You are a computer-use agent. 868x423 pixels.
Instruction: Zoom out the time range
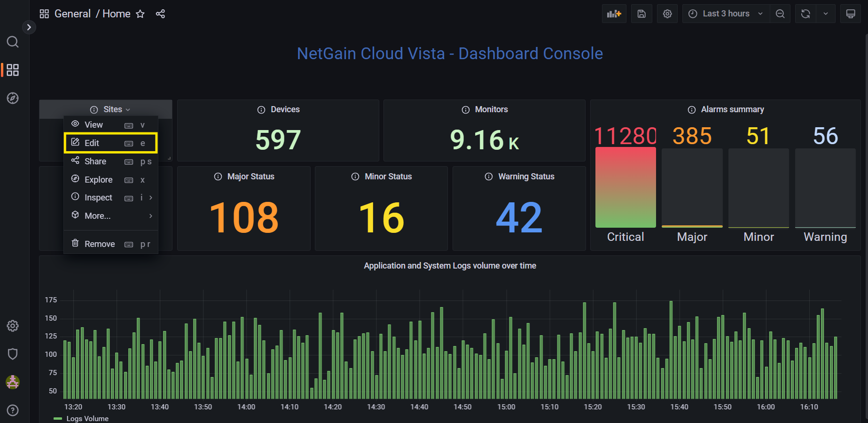click(780, 14)
